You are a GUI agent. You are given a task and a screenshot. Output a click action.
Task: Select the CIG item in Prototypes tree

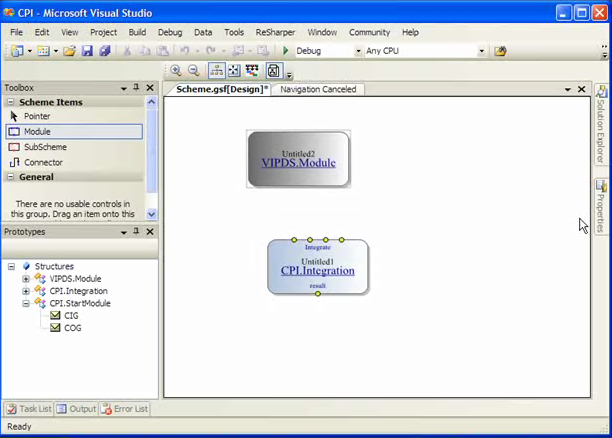point(71,315)
